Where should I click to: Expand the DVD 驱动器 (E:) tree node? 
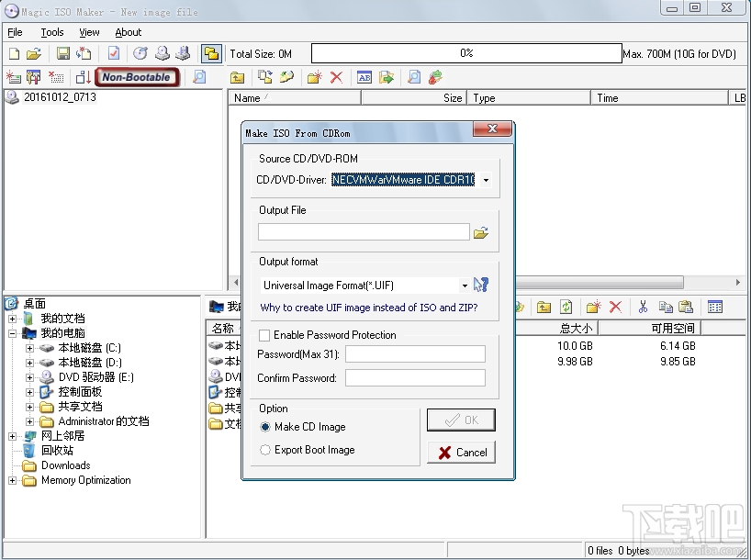(x=29, y=377)
